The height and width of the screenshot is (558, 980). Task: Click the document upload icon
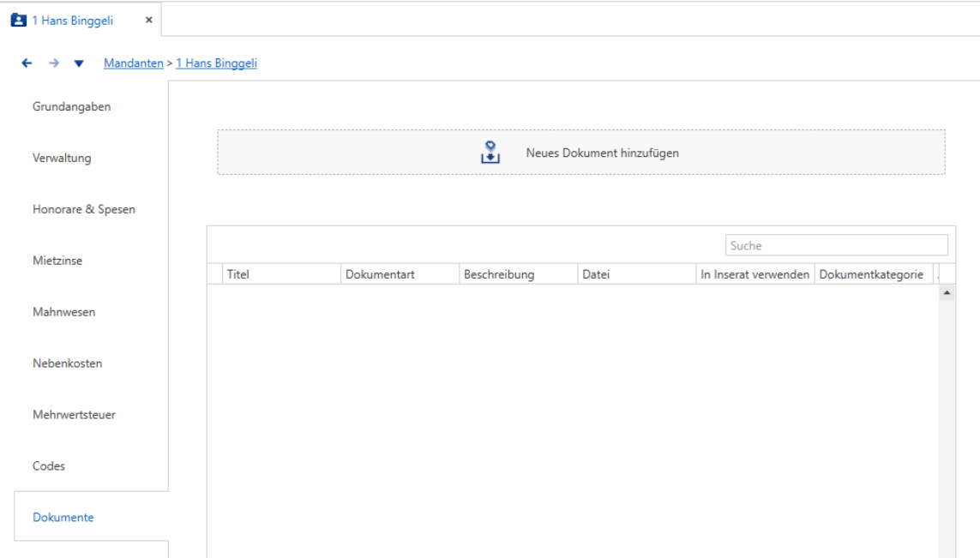490,153
